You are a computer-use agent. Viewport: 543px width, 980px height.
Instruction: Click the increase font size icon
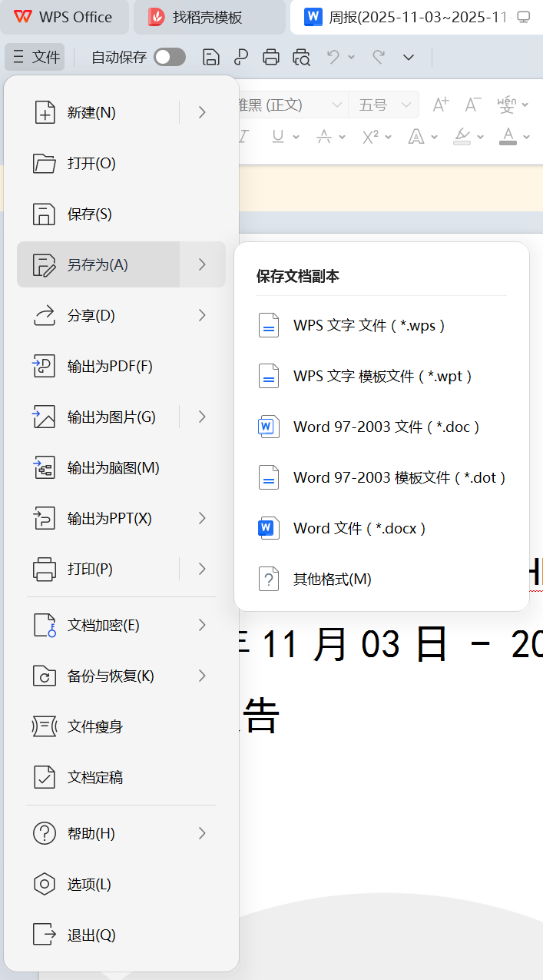point(441,105)
